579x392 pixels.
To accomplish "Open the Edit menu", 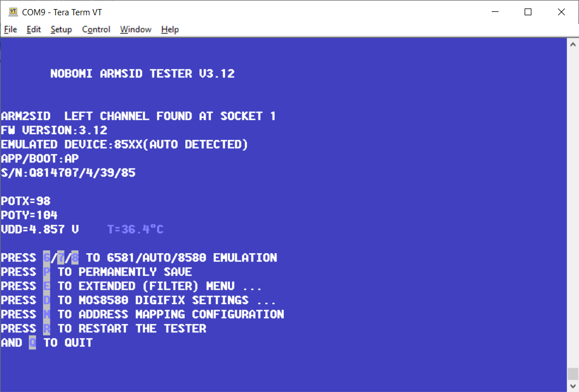I will (33, 29).
